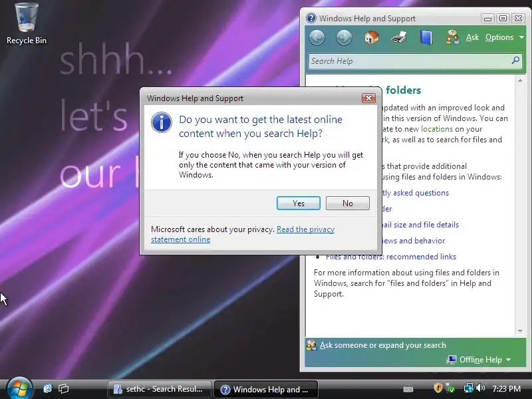The height and width of the screenshot is (399, 532).
Task: Open the Options dropdown menu
Action: tap(505, 37)
